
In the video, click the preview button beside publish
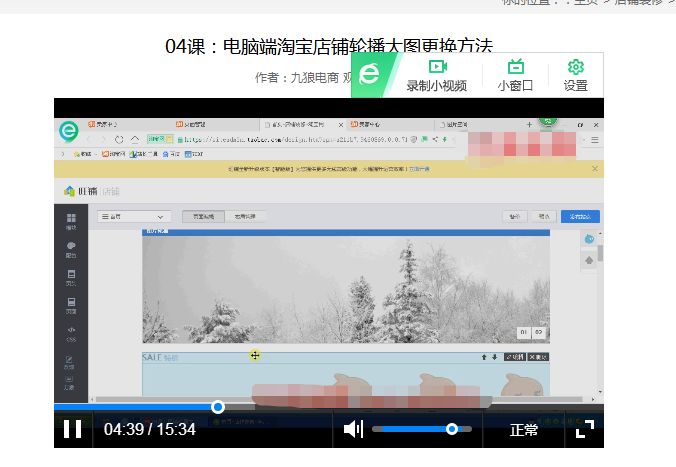[544, 216]
